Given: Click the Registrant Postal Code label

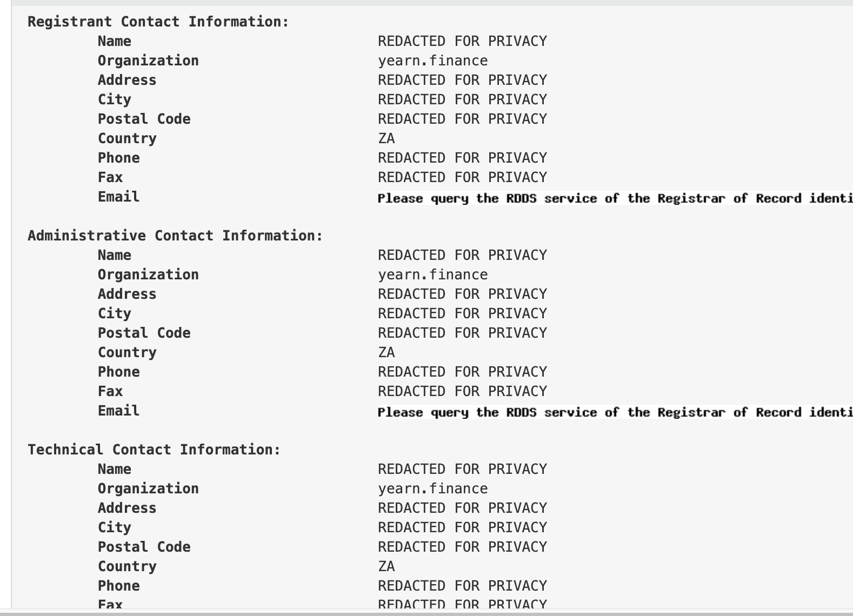Looking at the screenshot, I should (144, 119).
